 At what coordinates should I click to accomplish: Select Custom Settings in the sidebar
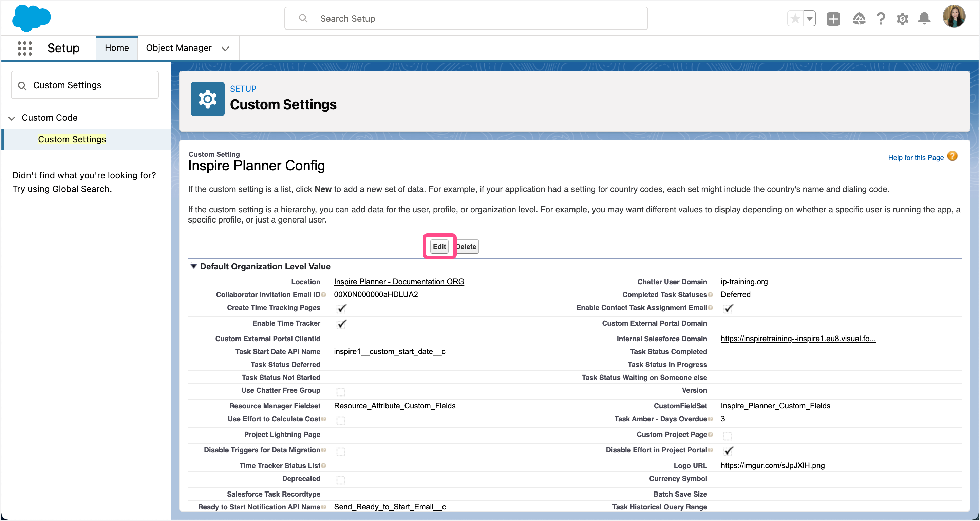coord(72,139)
